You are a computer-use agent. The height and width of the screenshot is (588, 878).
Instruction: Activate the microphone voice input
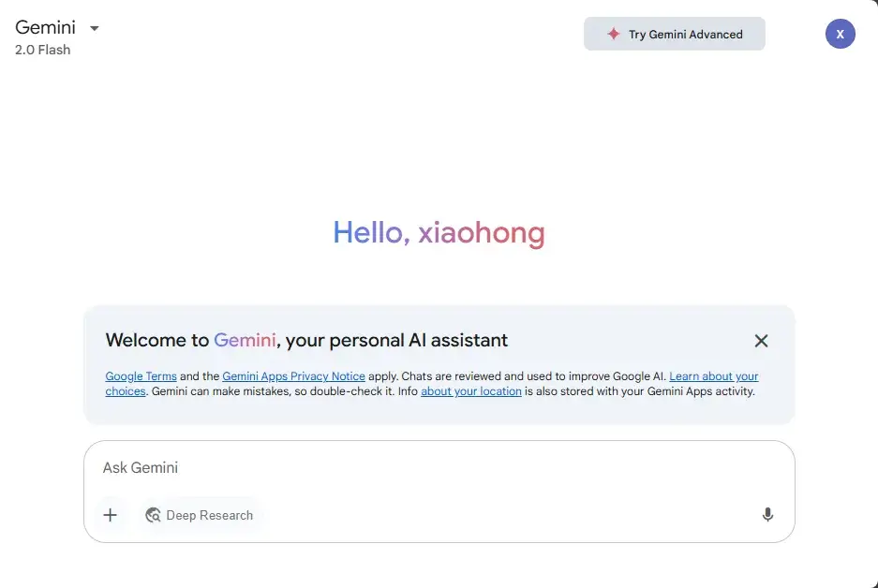point(767,515)
